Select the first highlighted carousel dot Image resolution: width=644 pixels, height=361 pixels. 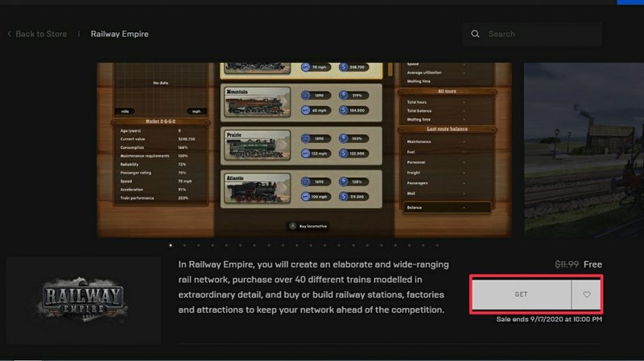pyautogui.click(x=171, y=245)
